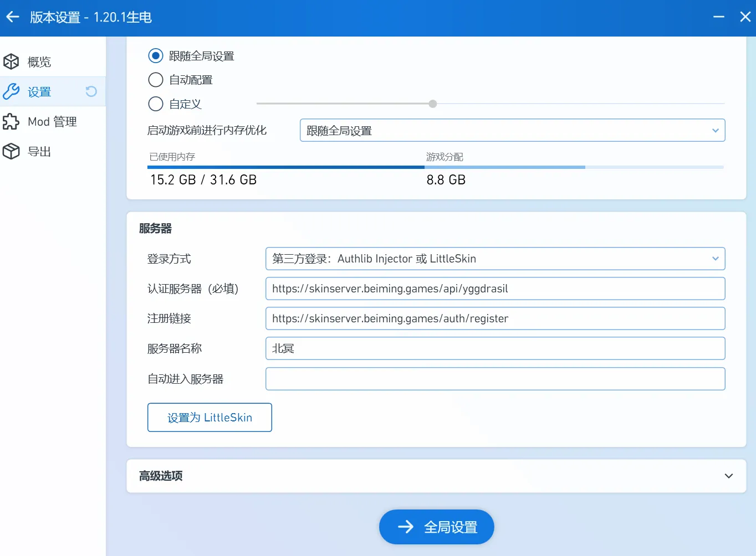Select the 自动配置 memory option
Image resolution: width=756 pixels, height=556 pixels.
tap(156, 80)
